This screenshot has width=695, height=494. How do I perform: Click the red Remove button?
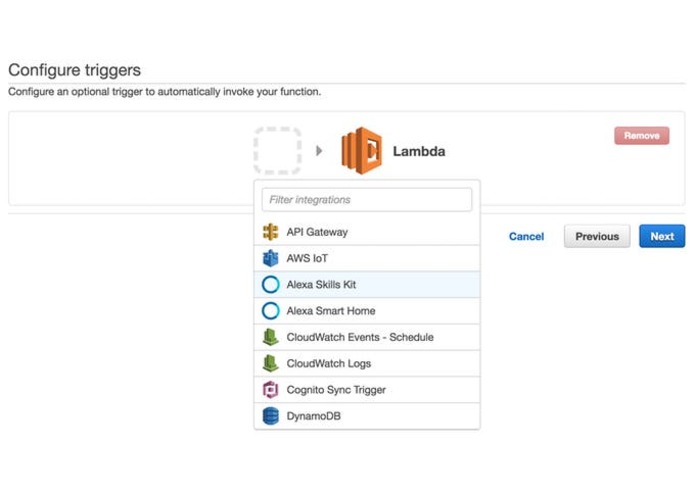(x=642, y=136)
